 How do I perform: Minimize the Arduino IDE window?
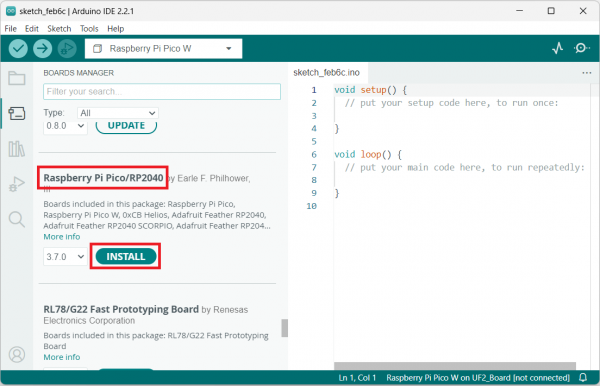click(x=519, y=11)
